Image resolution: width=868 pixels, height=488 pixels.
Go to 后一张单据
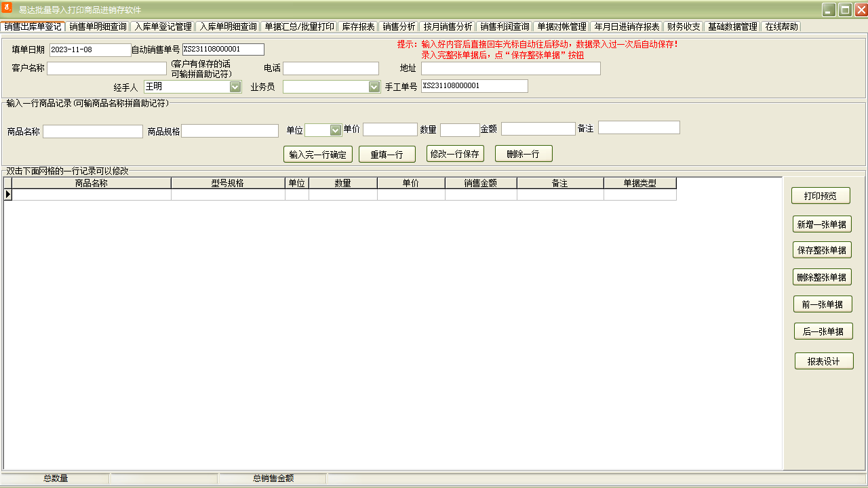823,331
